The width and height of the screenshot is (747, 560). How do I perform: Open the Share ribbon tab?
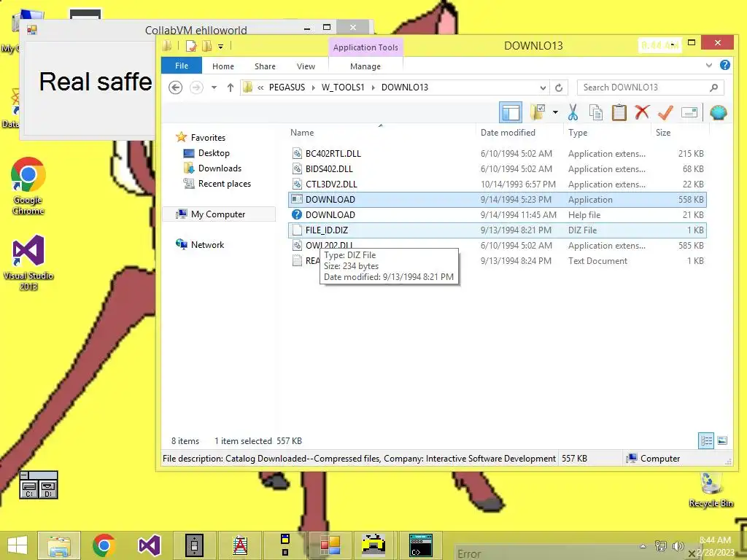point(265,66)
